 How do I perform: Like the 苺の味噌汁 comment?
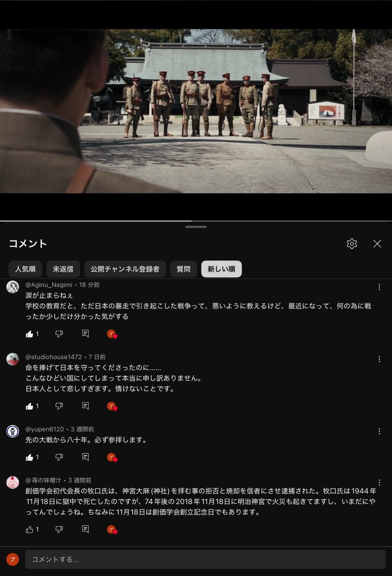(29, 529)
